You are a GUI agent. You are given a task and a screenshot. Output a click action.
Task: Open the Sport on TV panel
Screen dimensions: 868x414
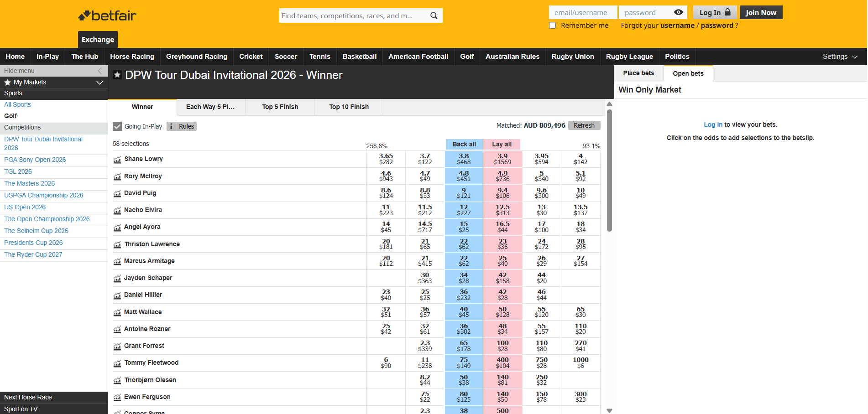(54, 409)
